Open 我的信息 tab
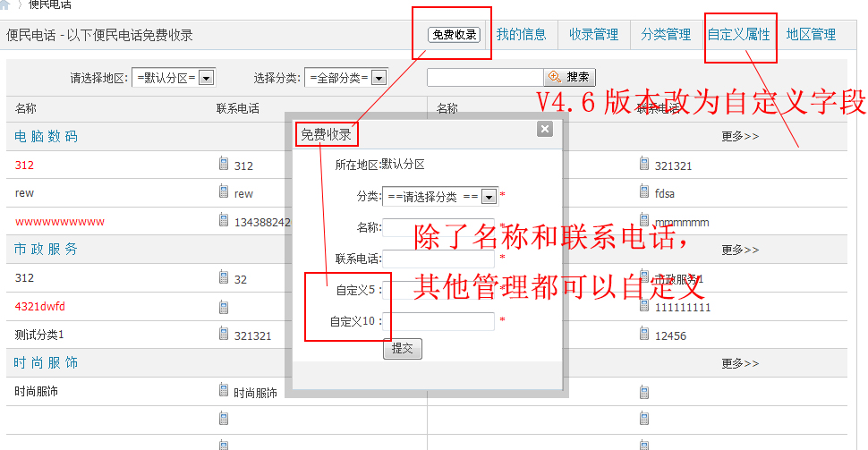 (x=521, y=34)
